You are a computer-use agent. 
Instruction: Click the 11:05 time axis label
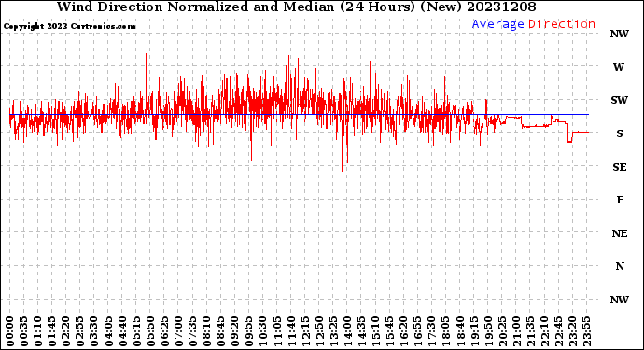(x=277, y=331)
